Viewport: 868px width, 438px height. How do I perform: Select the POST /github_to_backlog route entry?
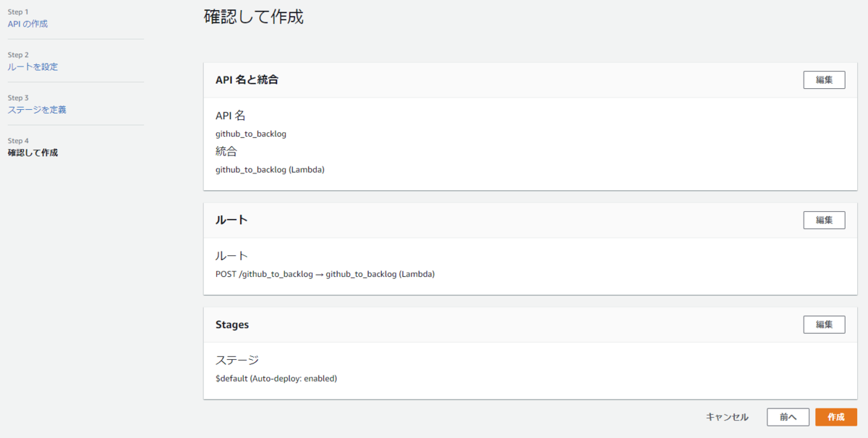323,274
